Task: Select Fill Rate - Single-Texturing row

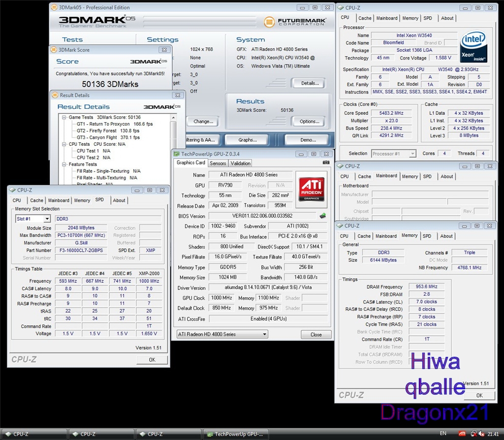Action: coord(108,171)
